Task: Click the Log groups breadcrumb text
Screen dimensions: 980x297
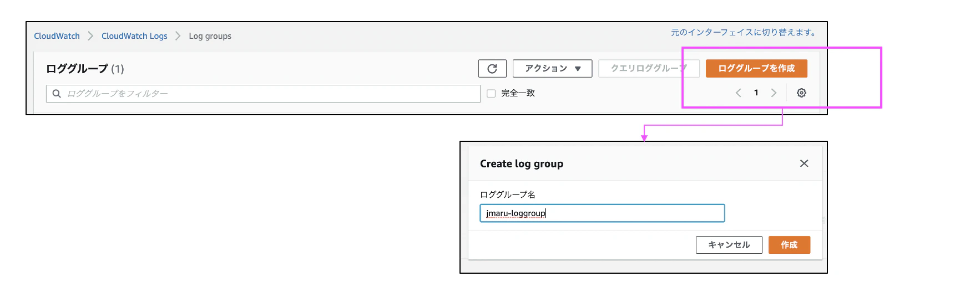Action: pos(210,36)
